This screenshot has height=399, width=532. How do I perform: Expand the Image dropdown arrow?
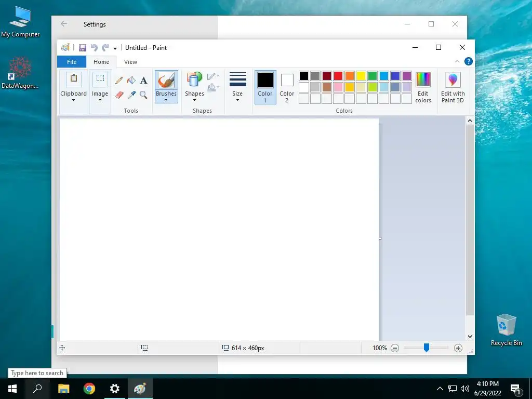point(100,100)
